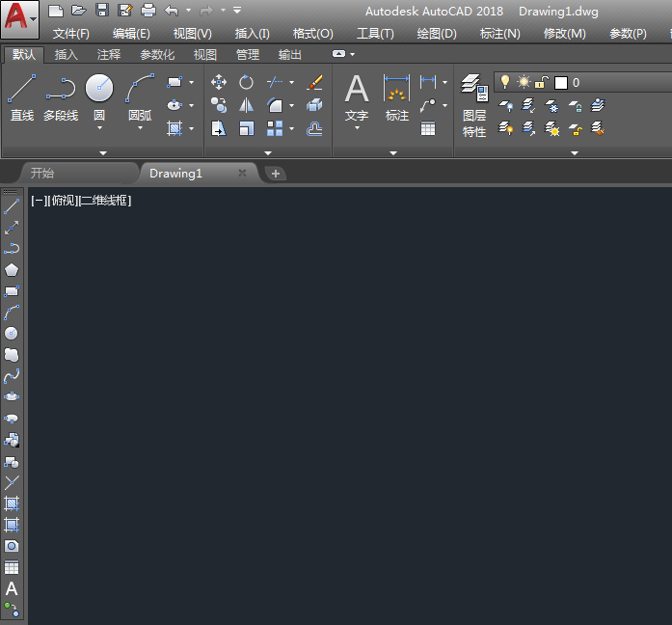Open the 修改(M) menu
The image size is (672, 625).
[x=564, y=34]
